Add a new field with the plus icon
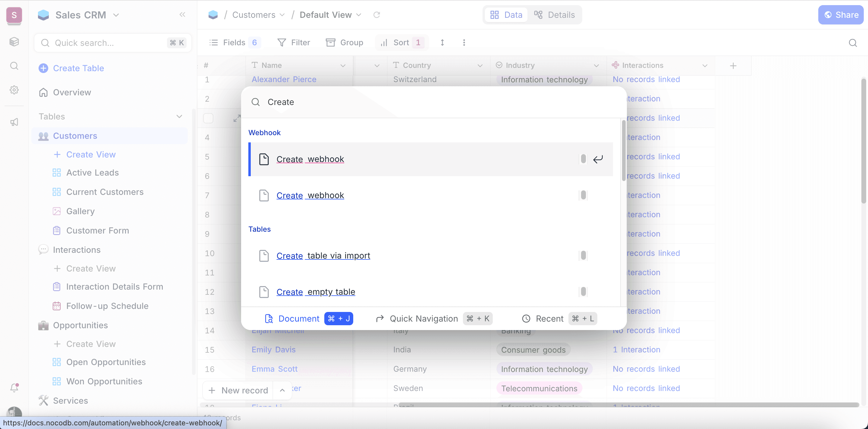Image resolution: width=868 pixels, height=429 pixels. click(x=733, y=65)
